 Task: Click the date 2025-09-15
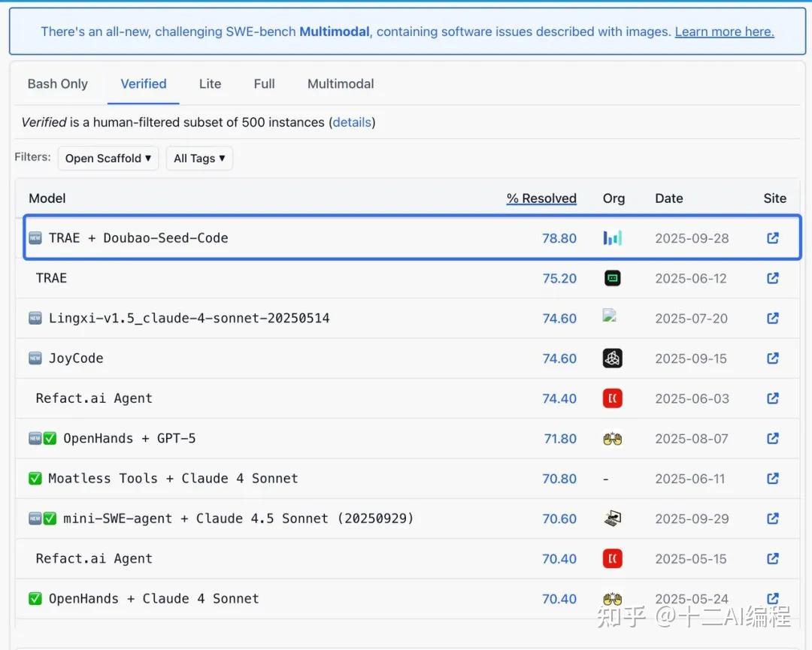[691, 358]
